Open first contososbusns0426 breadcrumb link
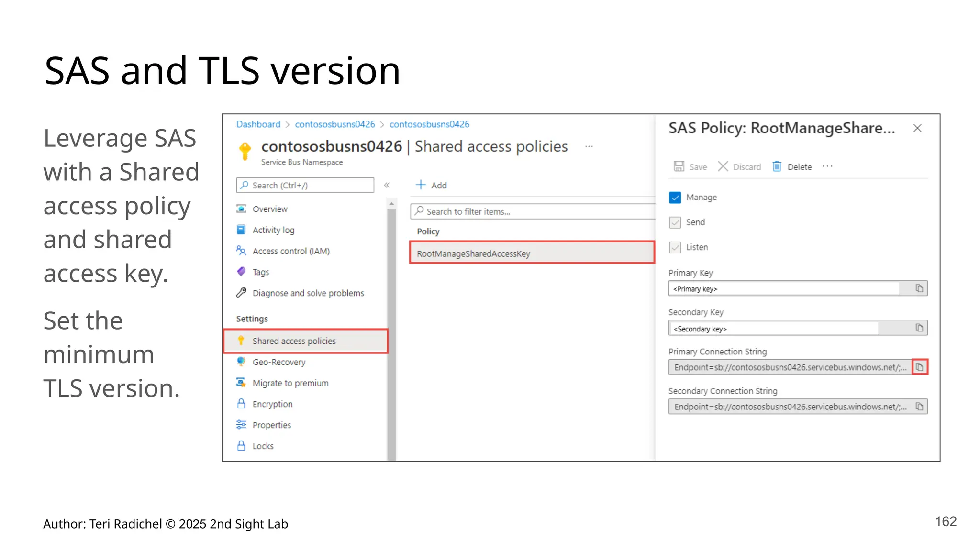Viewport: 980px width, 551px height. pos(335,124)
